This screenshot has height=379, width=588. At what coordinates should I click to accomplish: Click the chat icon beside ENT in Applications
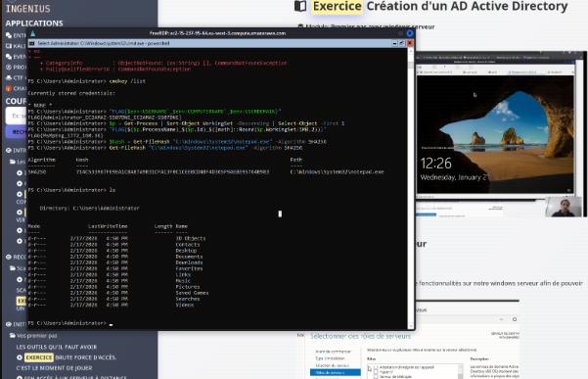pos(9,35)
